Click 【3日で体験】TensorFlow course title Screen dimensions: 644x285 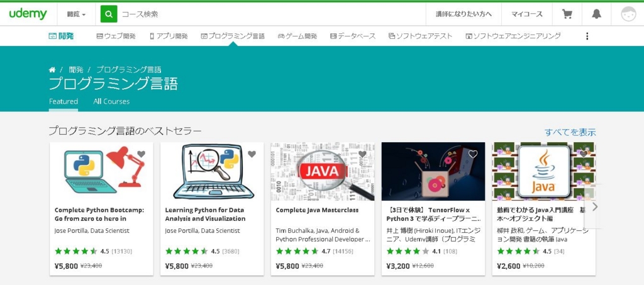[x=433, y=214]
